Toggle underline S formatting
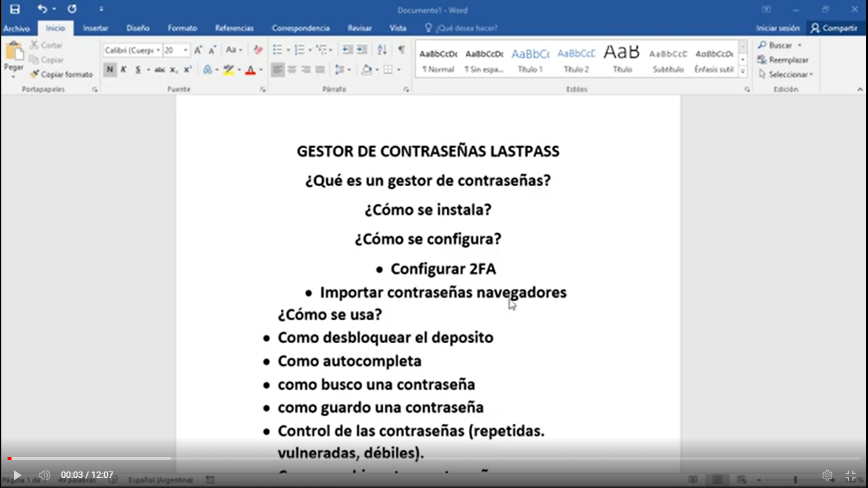 pos(138,70)
